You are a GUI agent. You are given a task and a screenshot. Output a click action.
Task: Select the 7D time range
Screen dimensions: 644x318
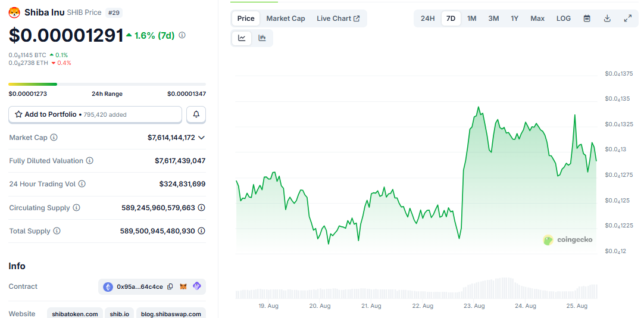pyautogui.click(x=451, y=18)
